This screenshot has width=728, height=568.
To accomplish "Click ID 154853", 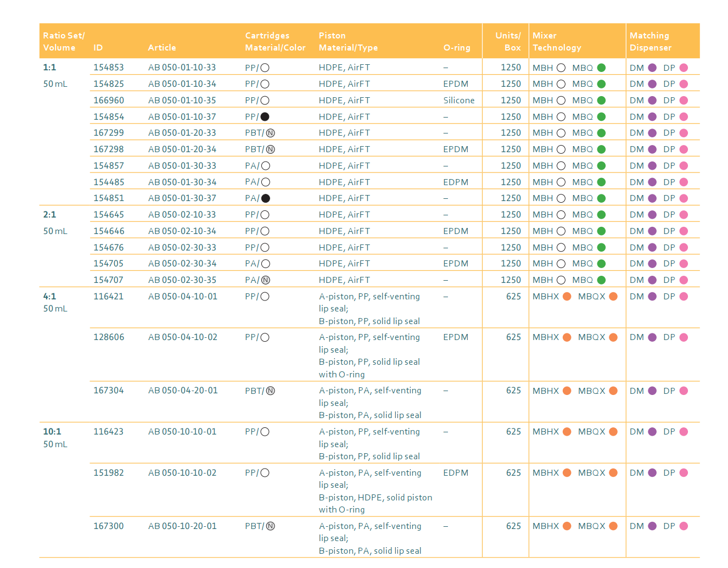I will tap(109, 68).
